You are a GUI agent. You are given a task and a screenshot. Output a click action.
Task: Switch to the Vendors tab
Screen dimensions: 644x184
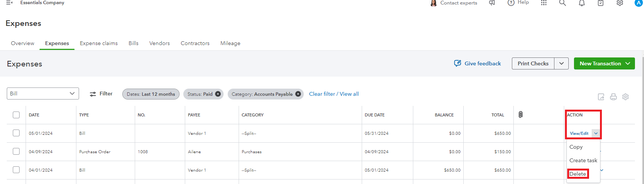click(160, 43)
